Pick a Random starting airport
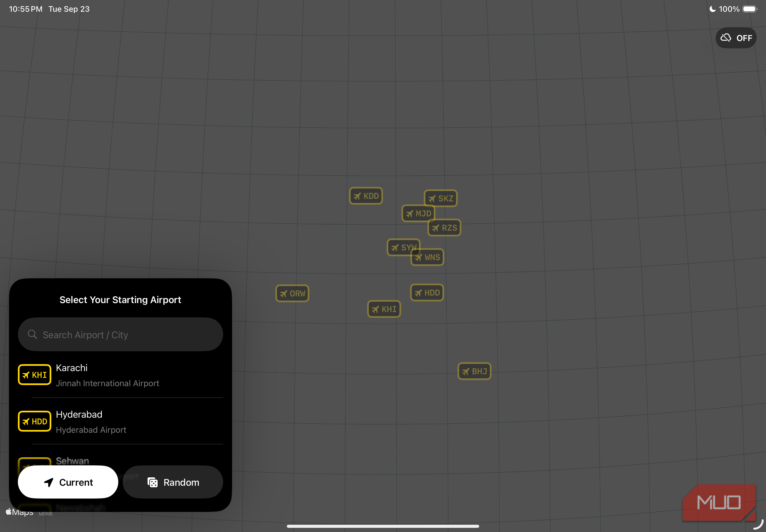This screenshot has height=532, width=766. [173, 482]
